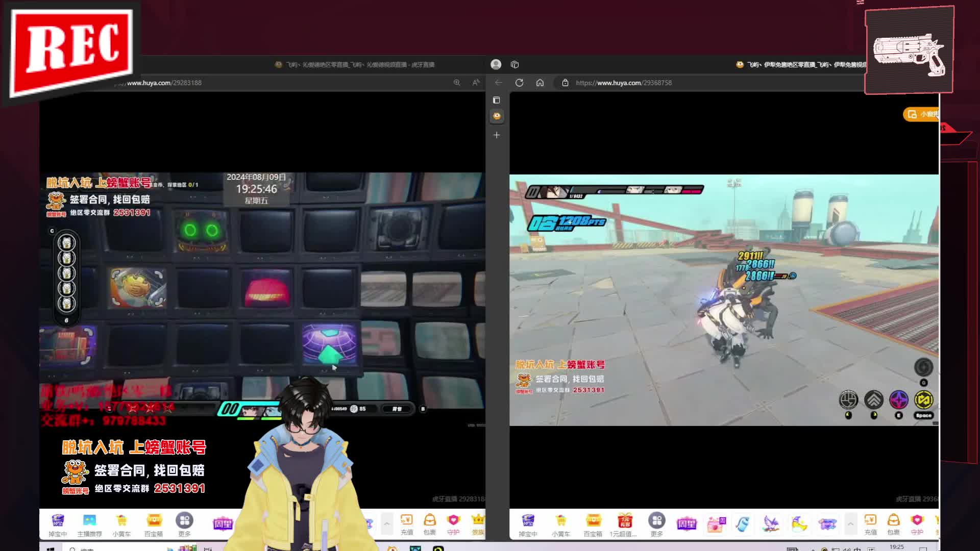The width and height of the screenshot is (980, 551).
Task: Toggle vertical tabs panel icon in sidebar
Action: [496, 100]
